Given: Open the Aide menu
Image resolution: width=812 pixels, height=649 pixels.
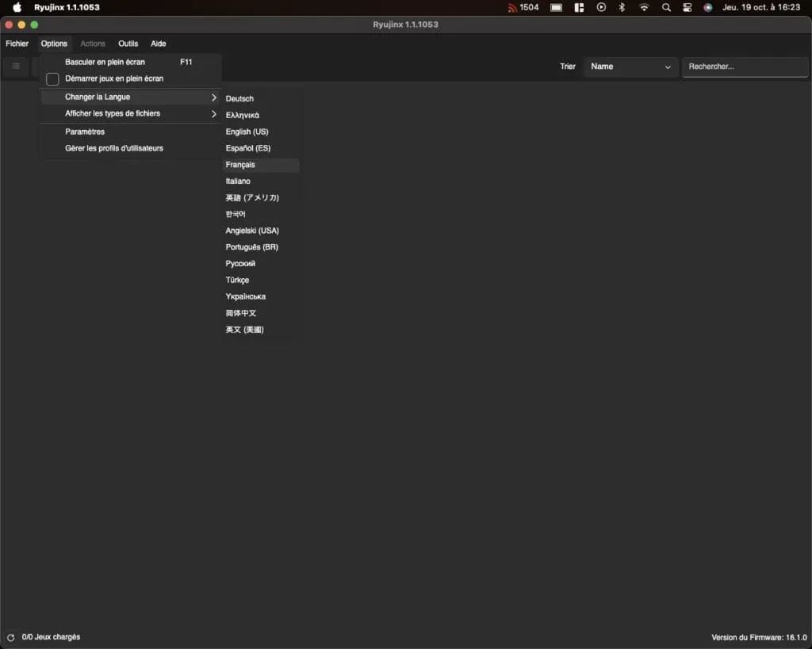Looking at the screenshot, I should coord(158,44).
